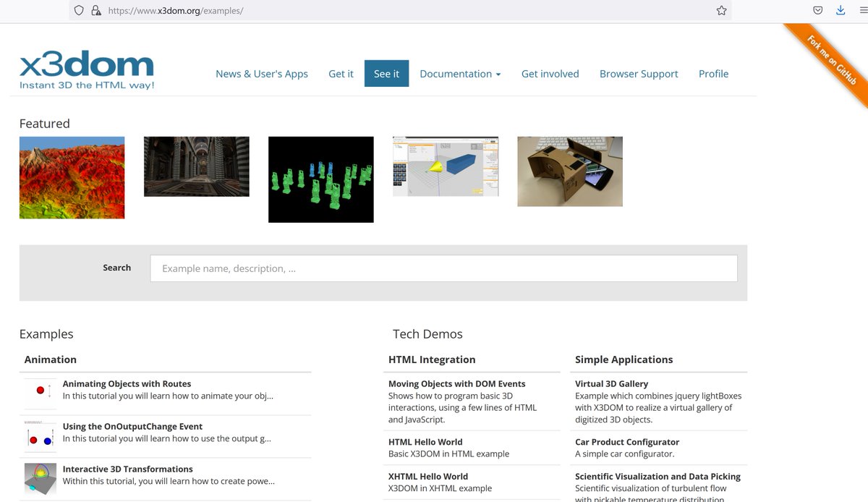Open Scientific Visualization and Data Picking
This screenshot has width=868, height=502.
(x=658, y=477)
